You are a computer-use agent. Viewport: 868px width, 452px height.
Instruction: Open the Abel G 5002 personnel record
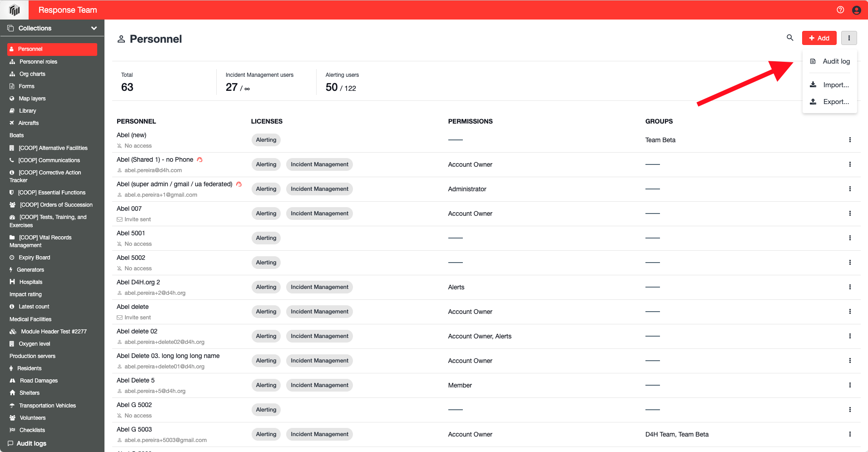point(134,405)
